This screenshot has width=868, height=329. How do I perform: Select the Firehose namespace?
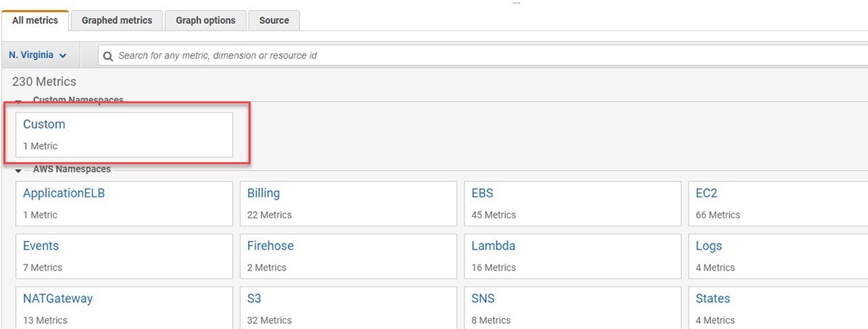click(271, 246)
